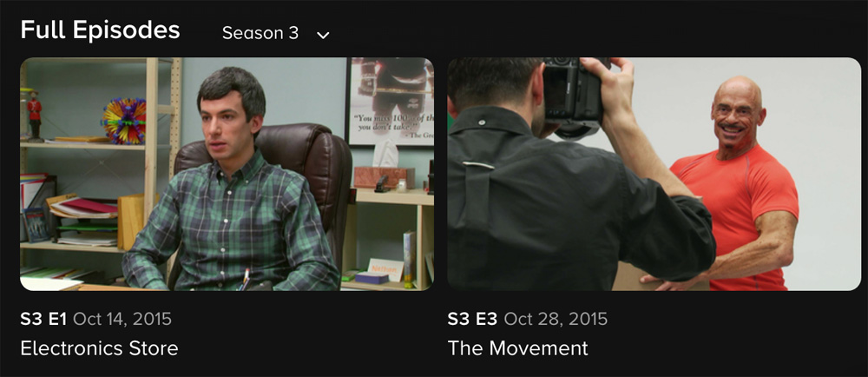
Task: Play the Electronics Store episode thumbnail
Action: pyautogui.click(x=227, y=174)
